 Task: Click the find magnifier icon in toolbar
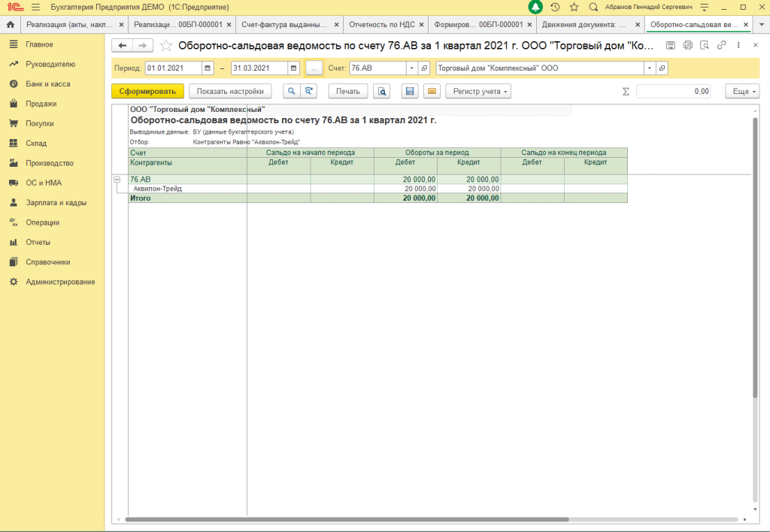(292, 91)
